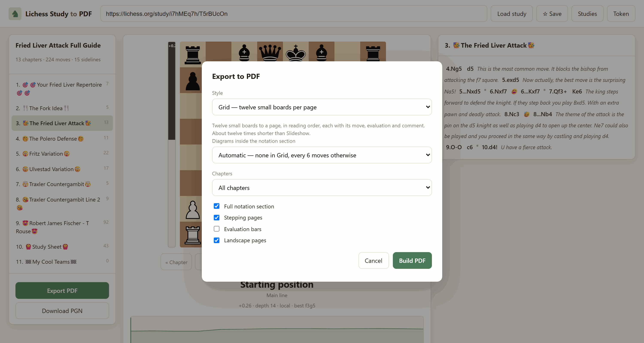Open chapter 2 The Fork Idea

coord(62,108)
